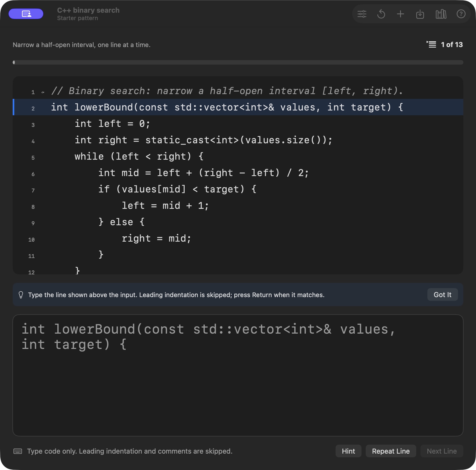This screenshot has width=476, height=470.
Task: Click line 'int right = static_cast<int>'
Action: tap(203, 140)
